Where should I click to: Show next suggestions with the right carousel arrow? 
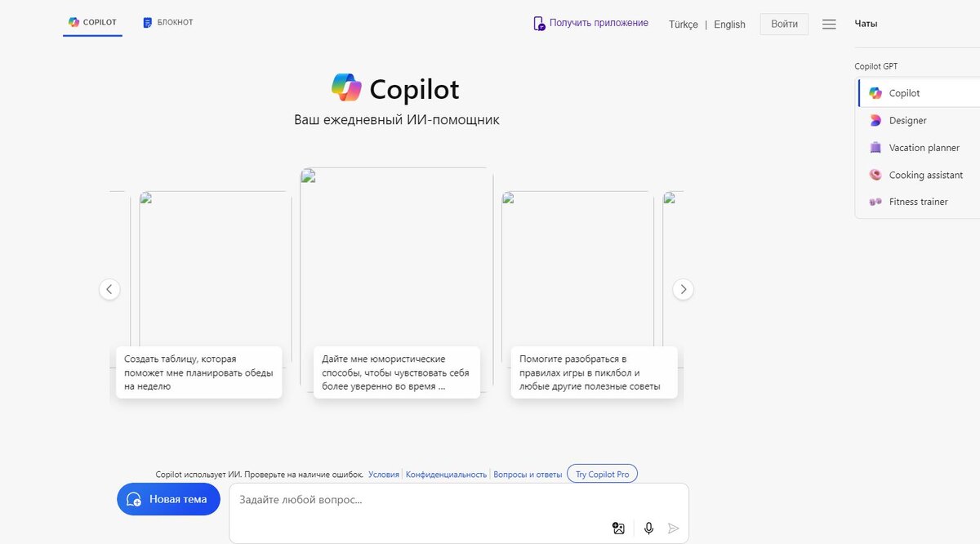pos(683,289)
